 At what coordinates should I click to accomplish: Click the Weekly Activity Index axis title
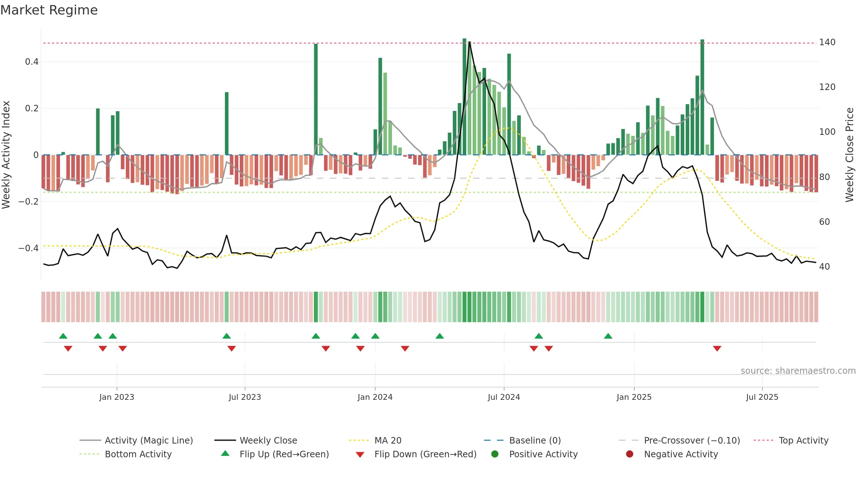6,155
